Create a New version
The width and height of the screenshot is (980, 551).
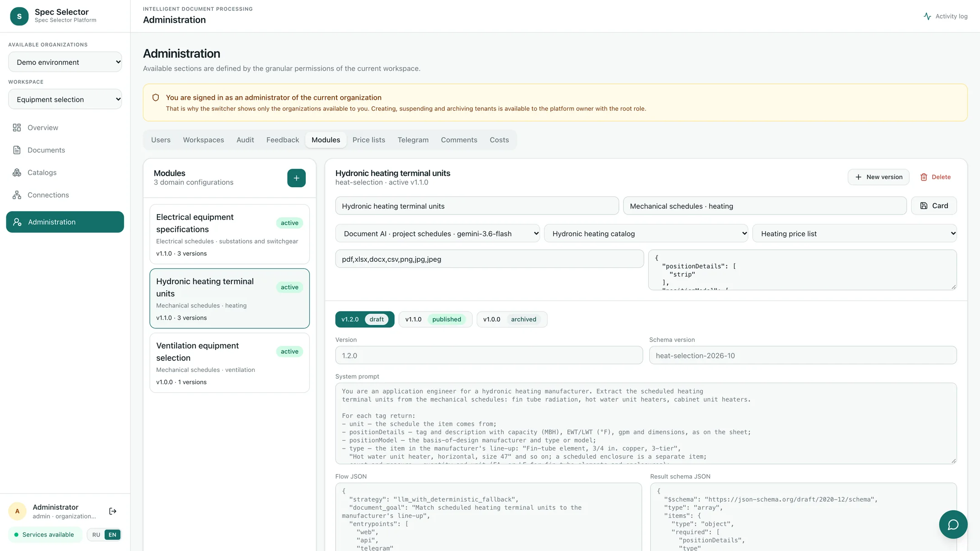[x=878, y=177]
